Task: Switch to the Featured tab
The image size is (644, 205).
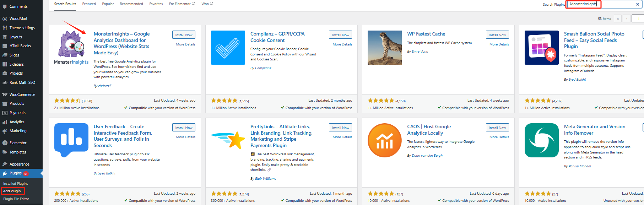Action: click(x=89, y=4)
